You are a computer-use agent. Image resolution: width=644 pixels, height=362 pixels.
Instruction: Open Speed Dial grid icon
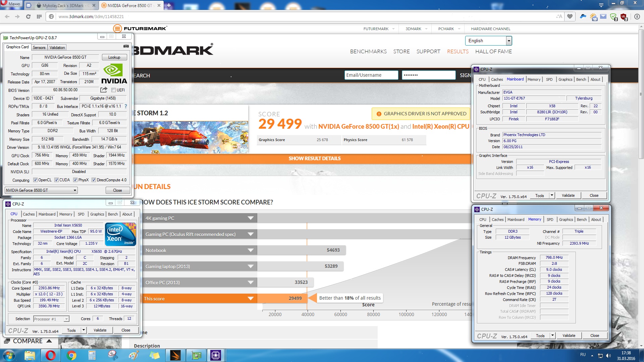click(39, 16)
